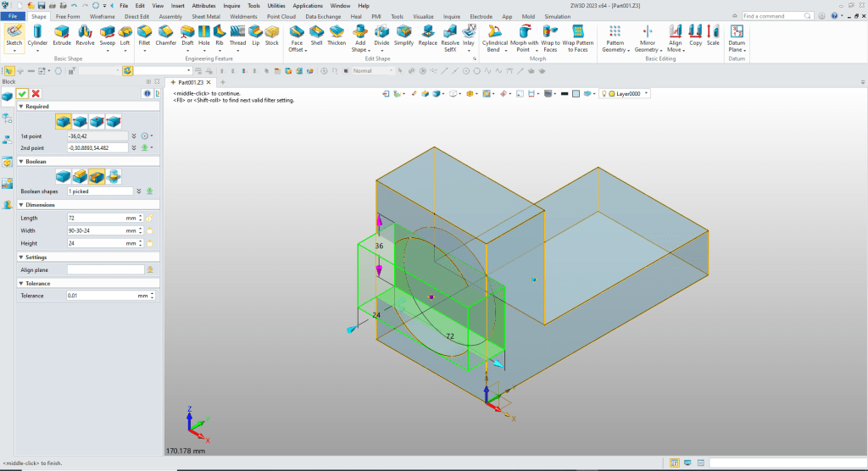This screenshot has height=471, width=868.
Task: Switch to the Sheet Metal ribbon tab
Action: 204,16
